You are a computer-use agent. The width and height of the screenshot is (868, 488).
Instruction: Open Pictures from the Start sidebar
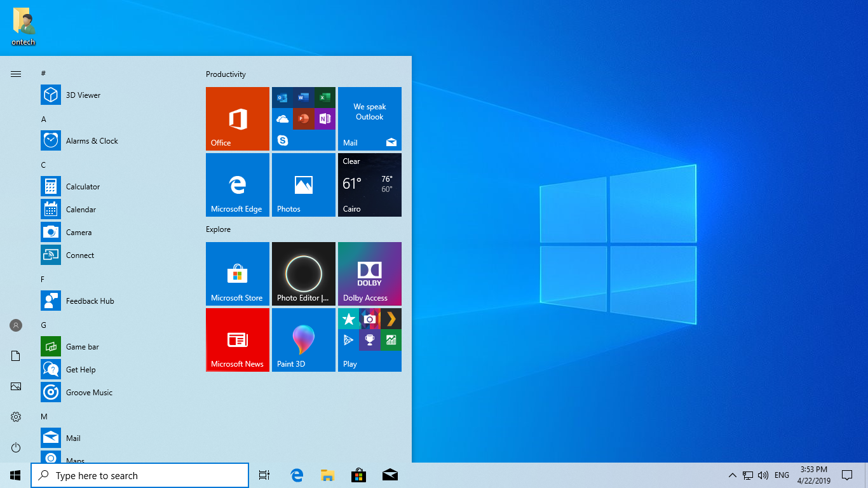tap(16, 386)
